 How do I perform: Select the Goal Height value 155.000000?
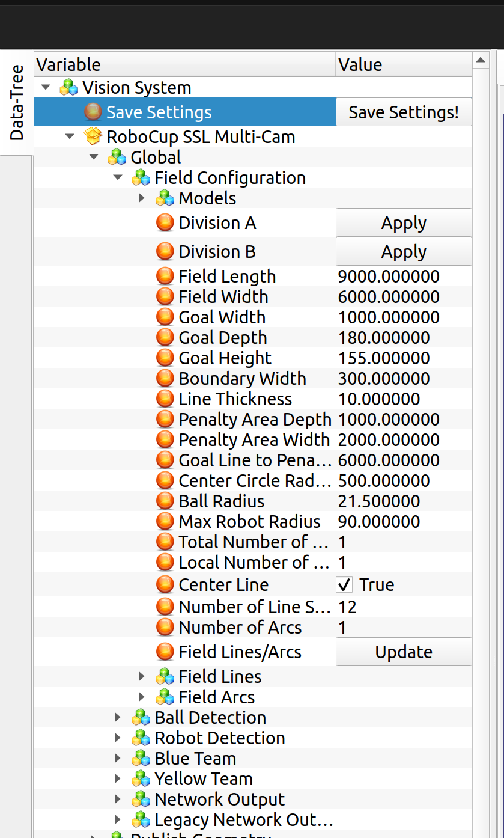click(384, 358)
